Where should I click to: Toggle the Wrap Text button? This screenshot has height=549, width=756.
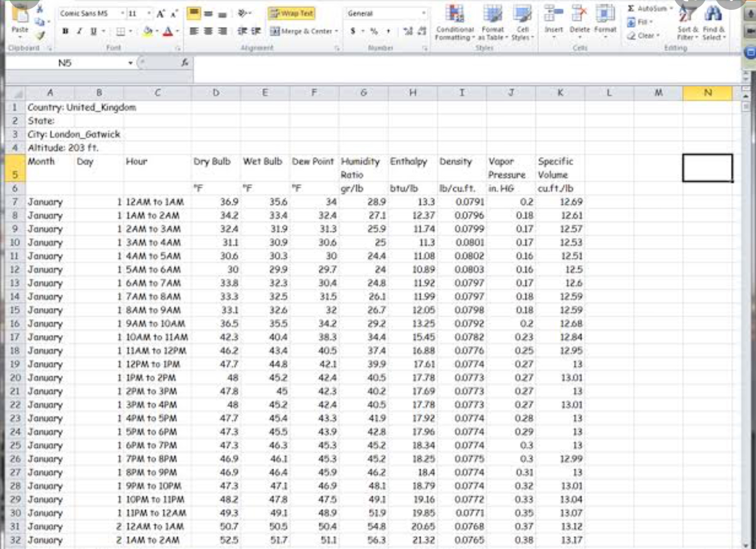click(x=291, y=13)
